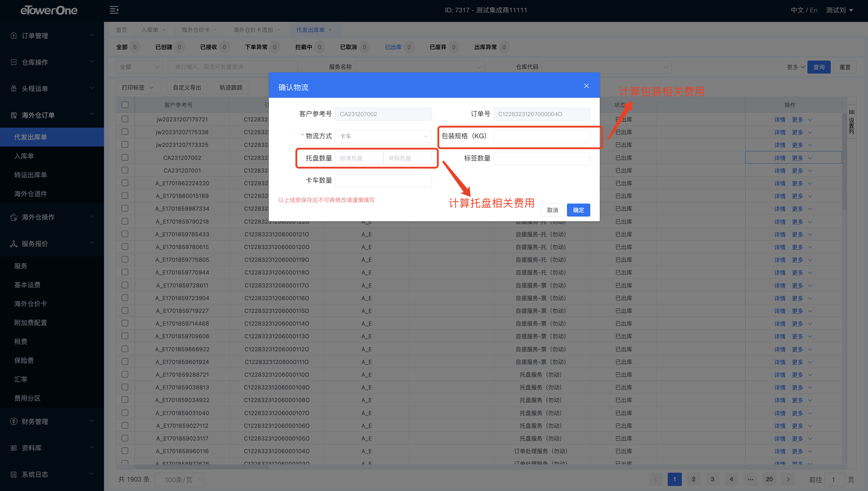Click the 资料库 sidebar icon
Screen dimensions: 868x491
(14, 448)
